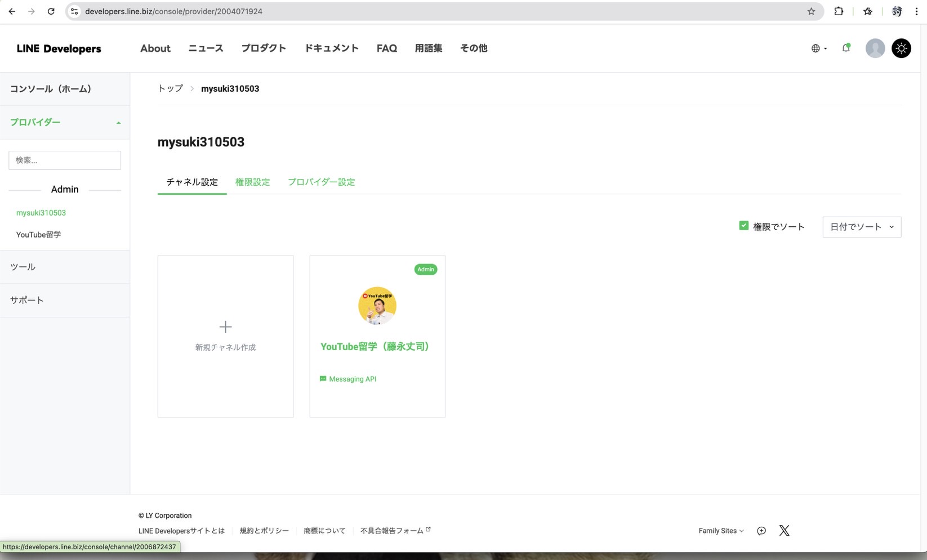Focus the provider 検索 input field
927x560 pixels.
click(x=65, y=160)
